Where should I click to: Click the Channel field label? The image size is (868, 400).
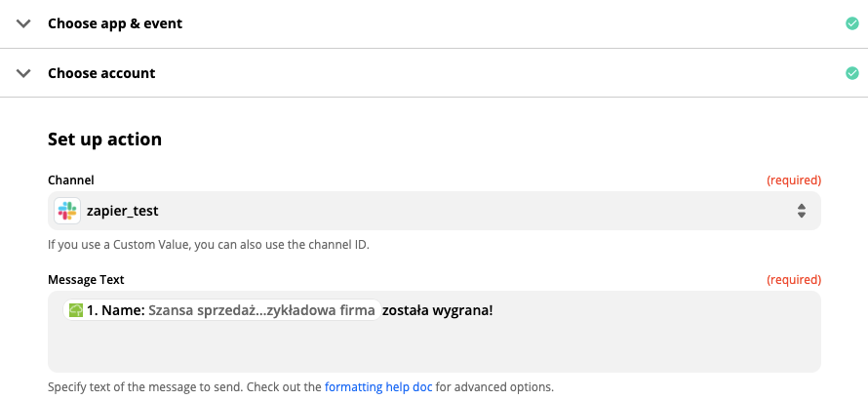coord(71,180)
